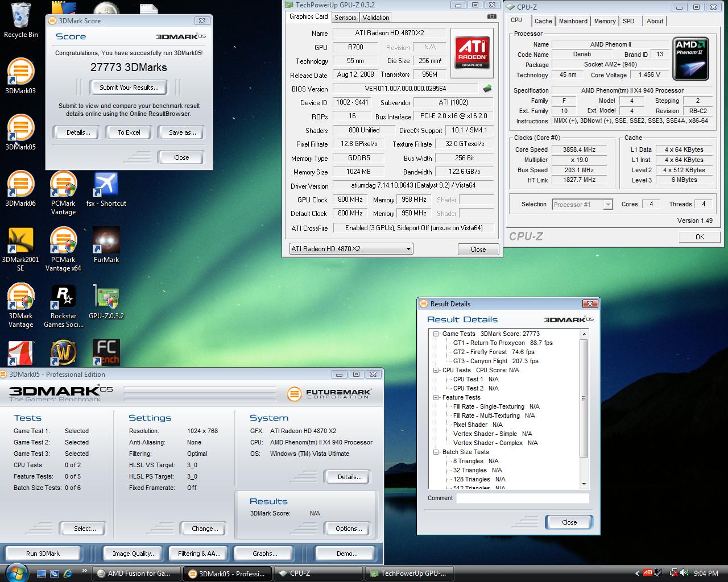Click the Demo button in 3DMark05
The height and width of the screenshot is (582, 728).
pos(347,554)
